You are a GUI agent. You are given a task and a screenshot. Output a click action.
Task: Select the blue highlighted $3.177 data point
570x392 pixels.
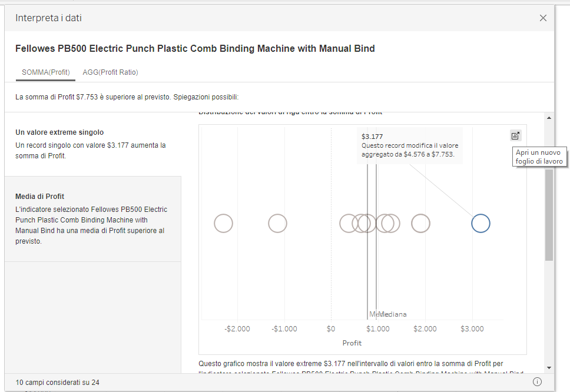[480, 224]
